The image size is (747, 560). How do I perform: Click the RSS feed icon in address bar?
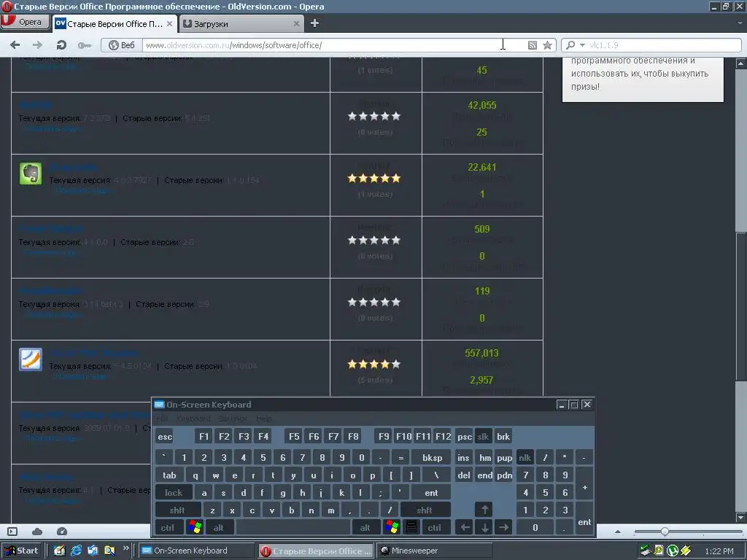[533, 45]
